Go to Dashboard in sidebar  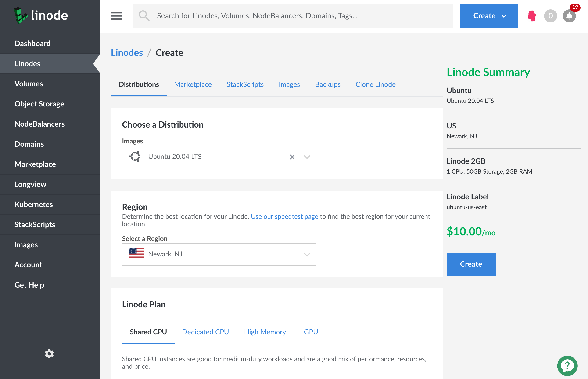coord(50,44)
